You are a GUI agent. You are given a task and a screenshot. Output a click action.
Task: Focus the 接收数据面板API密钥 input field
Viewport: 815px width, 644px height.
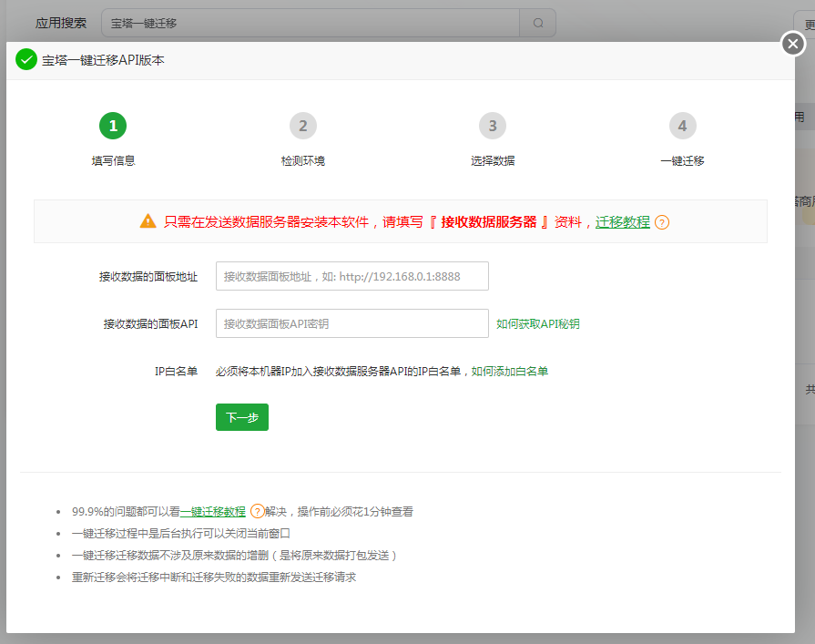click(351, 323)
